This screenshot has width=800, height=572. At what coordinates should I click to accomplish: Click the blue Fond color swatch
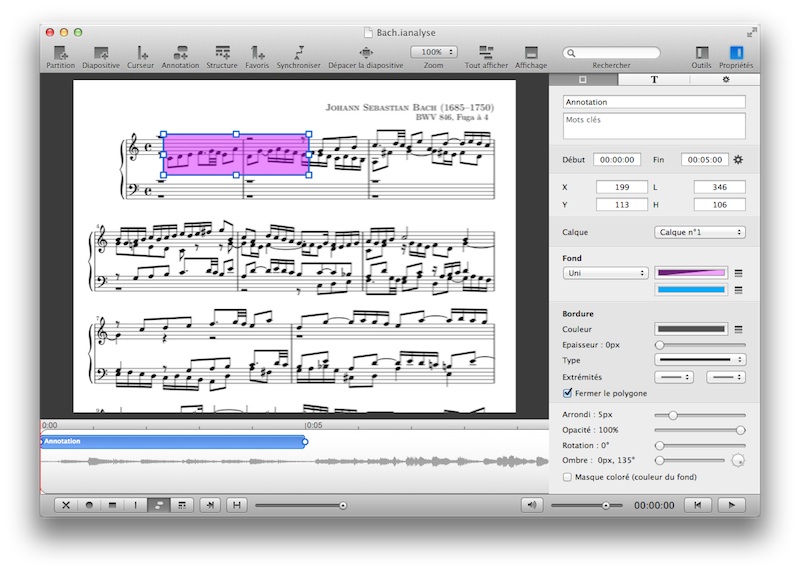pos(691,290)
